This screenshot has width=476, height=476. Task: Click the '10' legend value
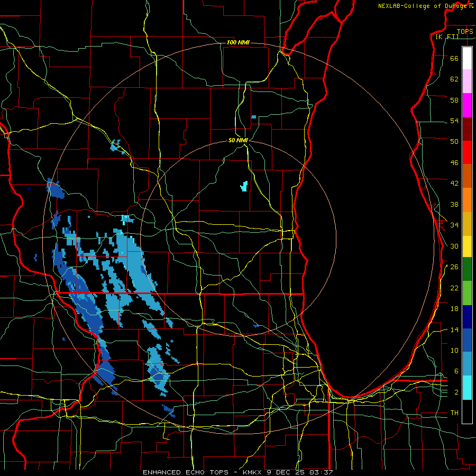pyautogui.click(x=454, y=351)
